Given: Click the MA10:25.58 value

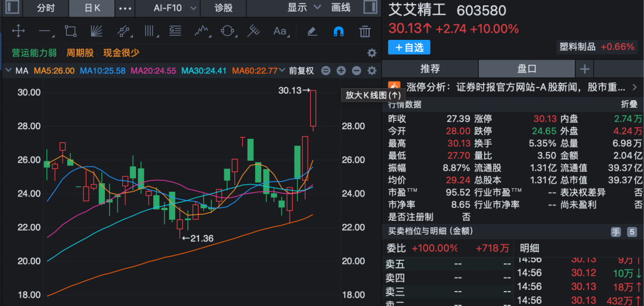Looking at the screenshot, I should [x=103, y=71].
